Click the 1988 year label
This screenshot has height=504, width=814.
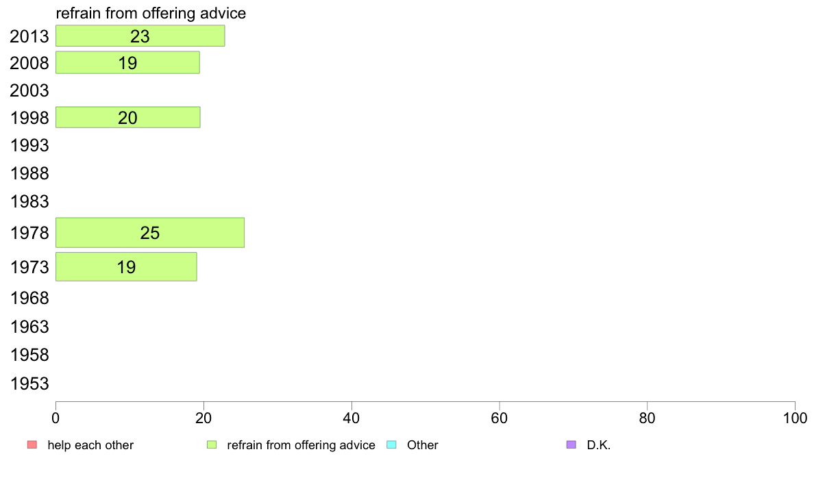29,173
